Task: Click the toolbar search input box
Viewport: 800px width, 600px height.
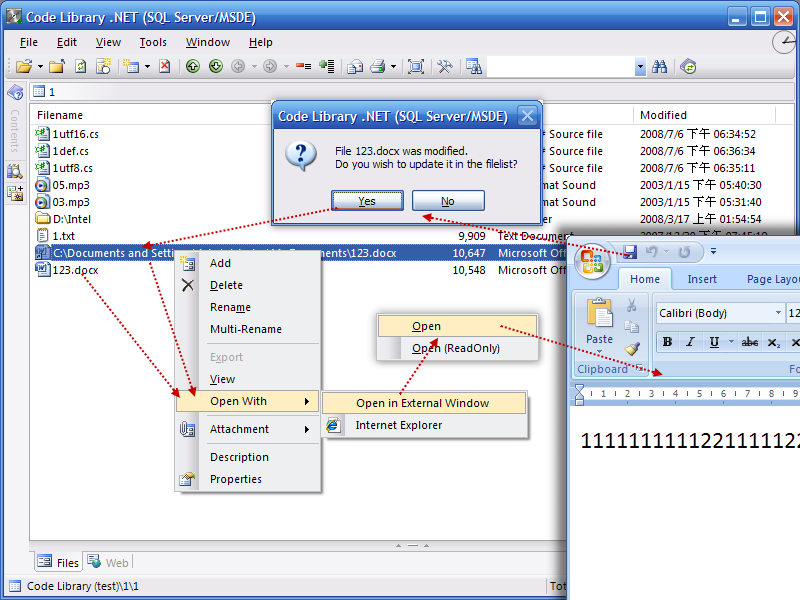Action: [x=561, y=66]
